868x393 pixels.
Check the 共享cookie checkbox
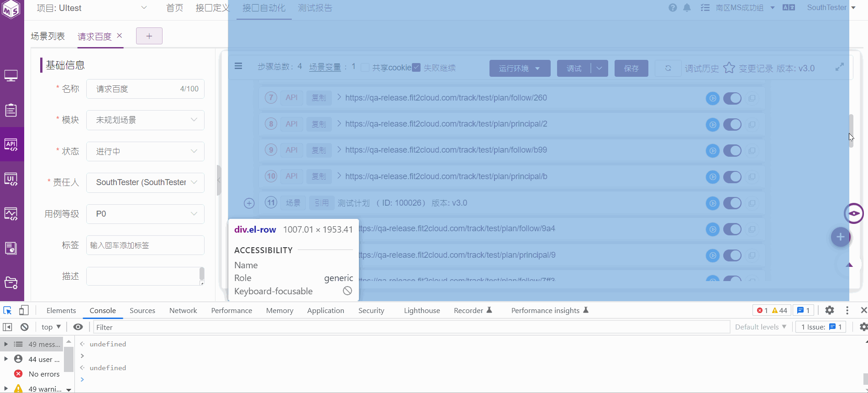365,68
